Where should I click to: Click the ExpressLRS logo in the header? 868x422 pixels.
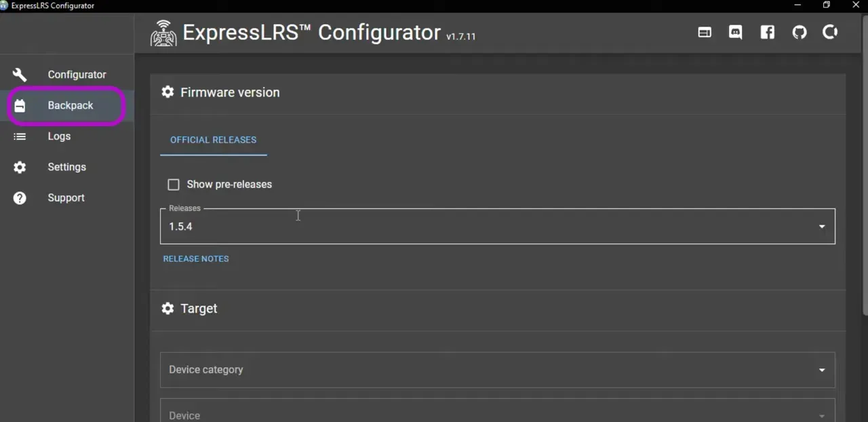(163, 32)
